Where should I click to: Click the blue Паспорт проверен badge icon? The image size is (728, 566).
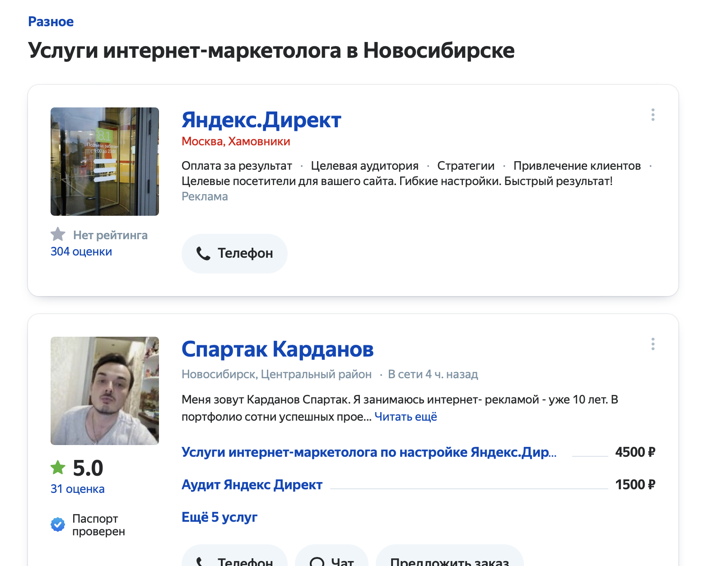click(58, 524)
